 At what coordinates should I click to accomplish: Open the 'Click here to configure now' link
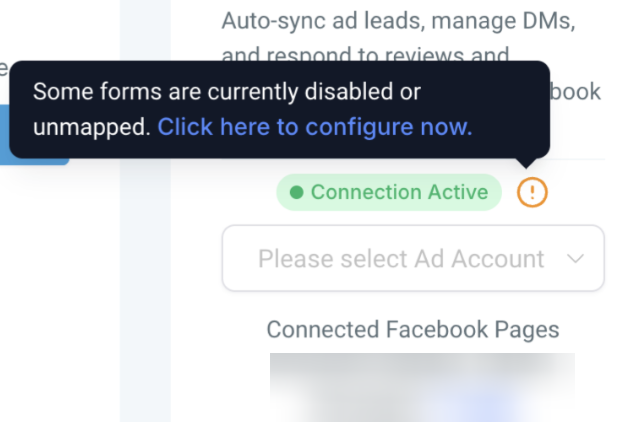314,127
